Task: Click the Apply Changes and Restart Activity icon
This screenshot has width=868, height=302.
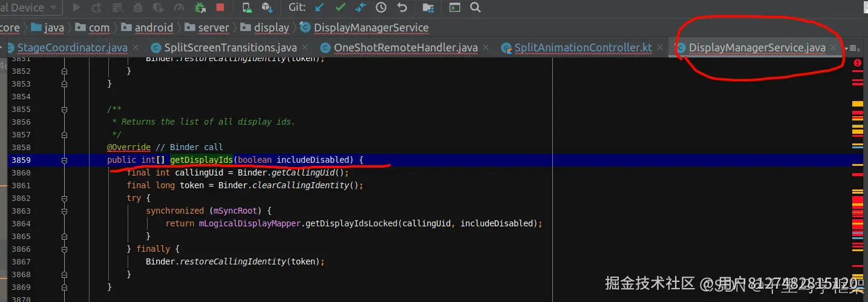Action: tap(96, 7)
